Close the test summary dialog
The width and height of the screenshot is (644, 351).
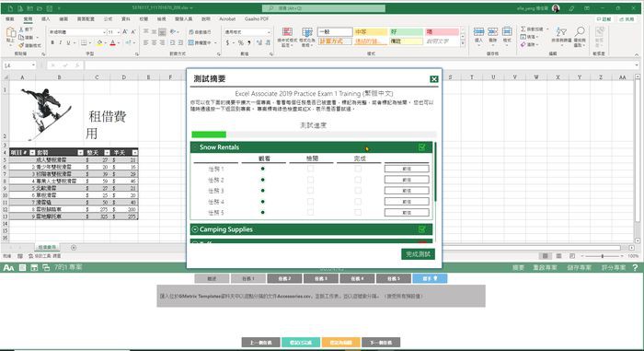(433, 79)
